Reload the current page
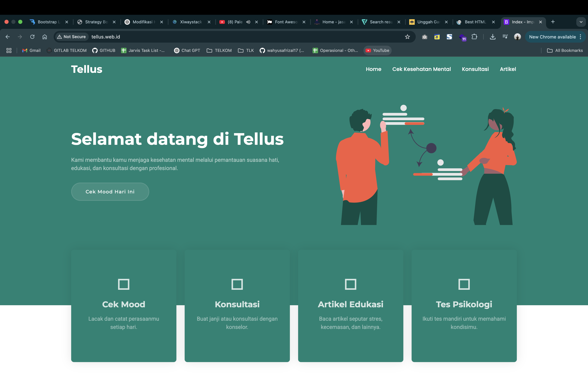 (32, 37)
